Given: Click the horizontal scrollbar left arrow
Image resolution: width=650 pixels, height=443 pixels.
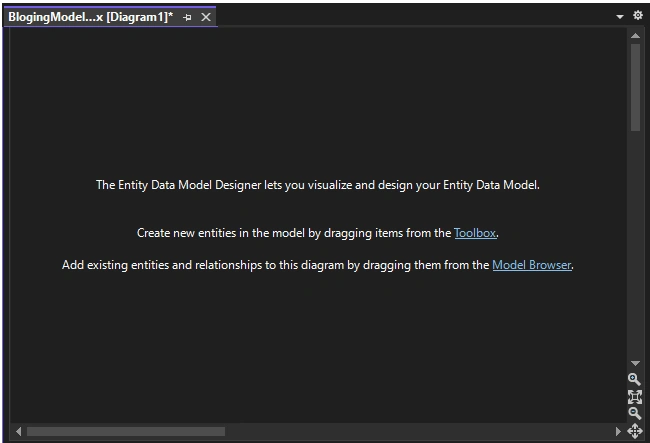Looking at the screenshot, I should (x=18, y=431).
